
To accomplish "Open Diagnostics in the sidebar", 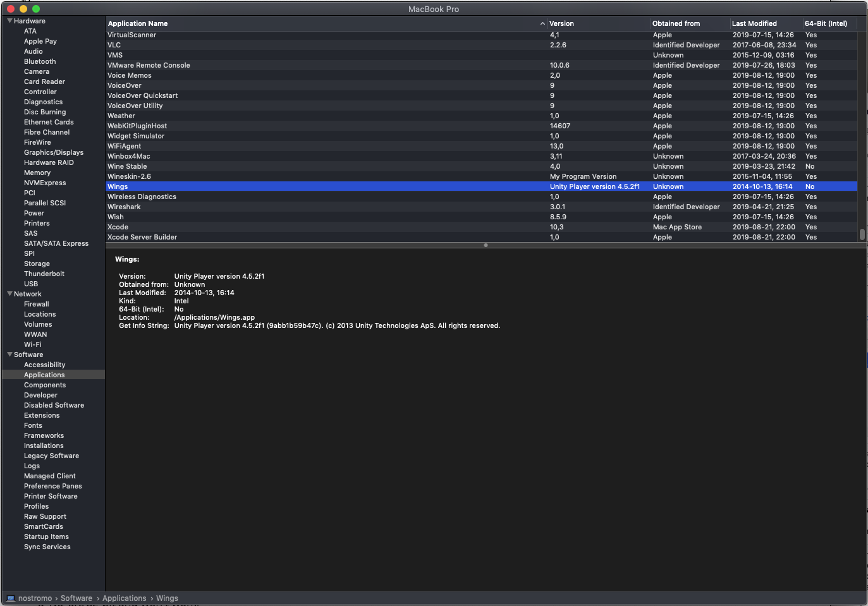I will point(43,102).
